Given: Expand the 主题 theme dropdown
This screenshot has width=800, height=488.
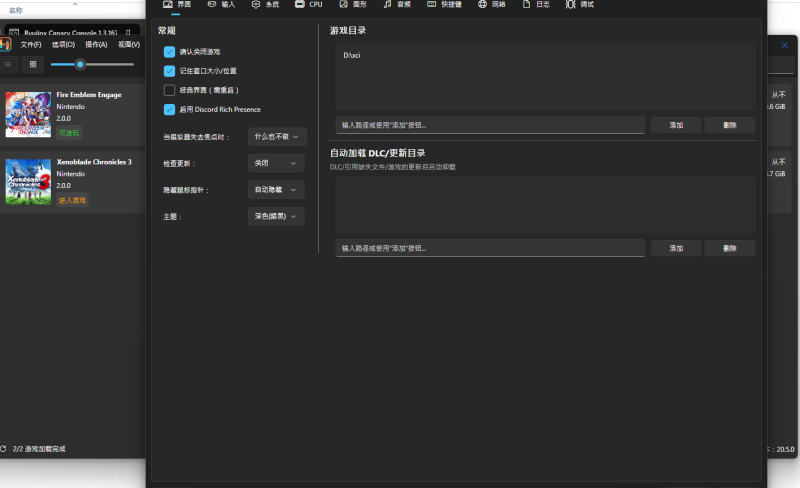Looking at the screenshot, I should [x=276, y=216].
